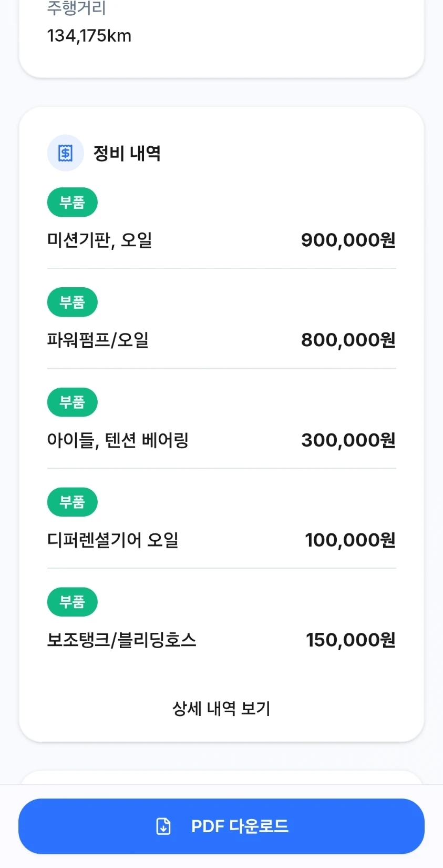Click the 정비 내역 section heading
Viewport: 443px width, 868px height.
pos(127,153)
